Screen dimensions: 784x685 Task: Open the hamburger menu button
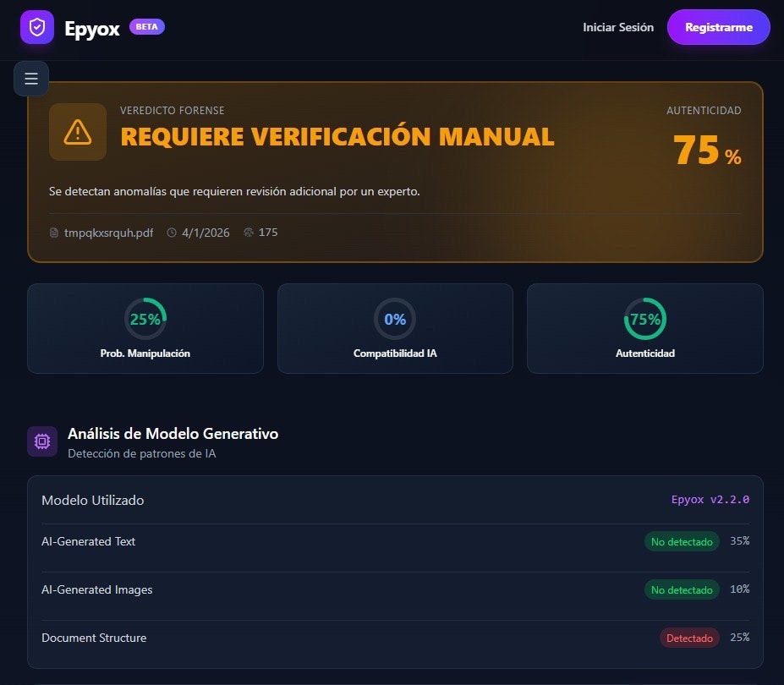coord(31,79)
